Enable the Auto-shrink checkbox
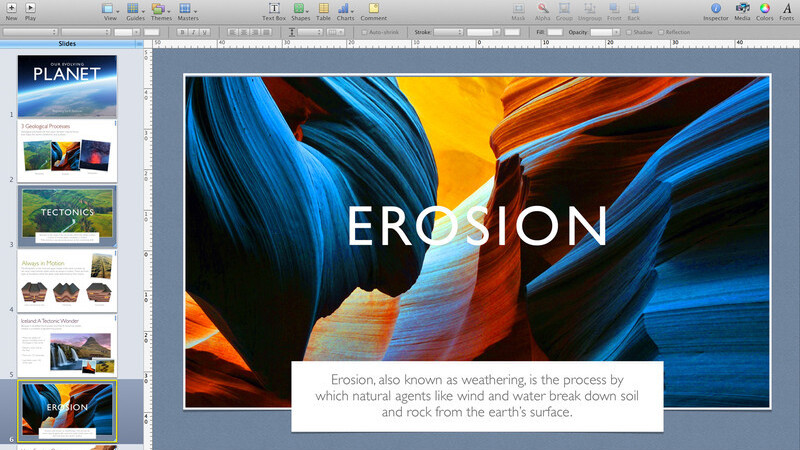The width and height of the screenshot is (800, 450). click(364, 32)
